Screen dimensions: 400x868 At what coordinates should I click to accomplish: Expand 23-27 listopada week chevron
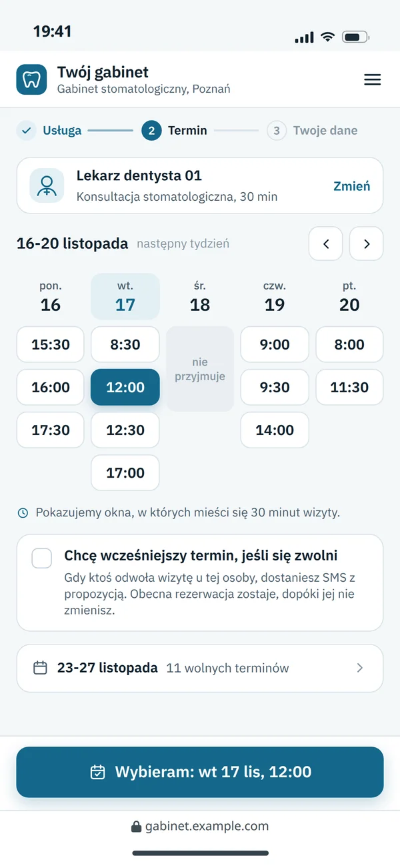click(360, 668)
